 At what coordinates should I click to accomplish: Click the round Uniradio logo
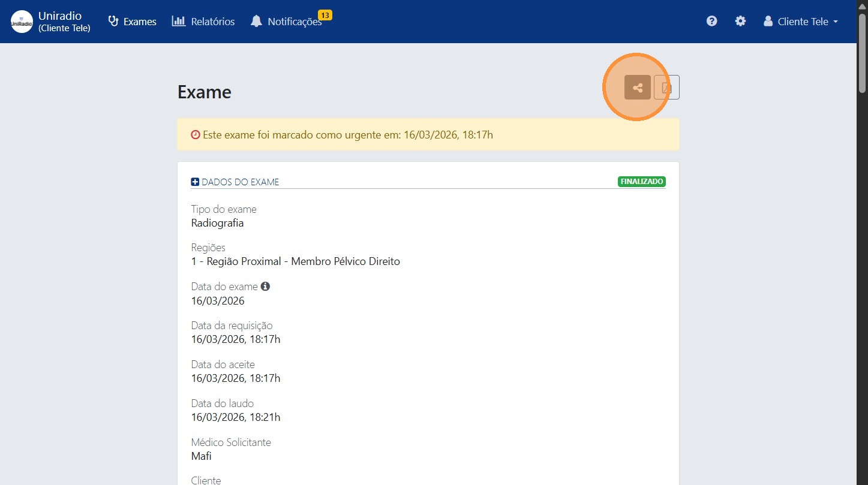(22, 22)
